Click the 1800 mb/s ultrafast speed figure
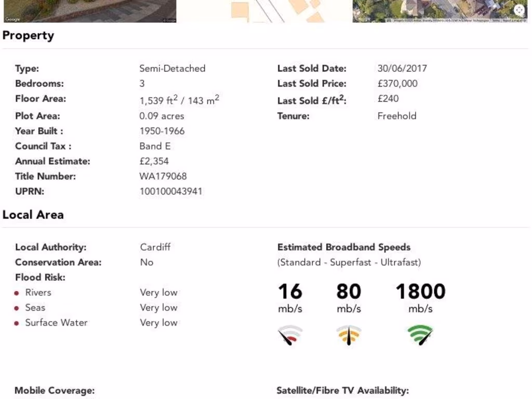This screenshot has width=532, height=399. coord(420,292)
